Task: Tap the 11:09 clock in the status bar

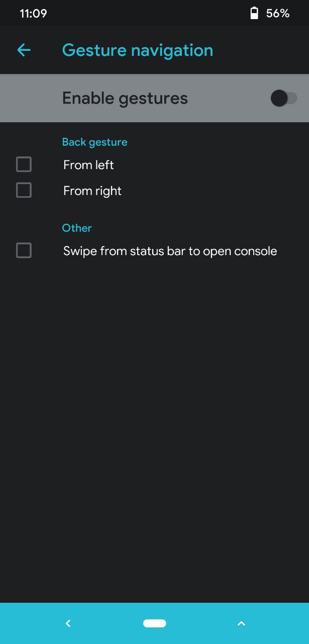Action: tap(33, 14)
